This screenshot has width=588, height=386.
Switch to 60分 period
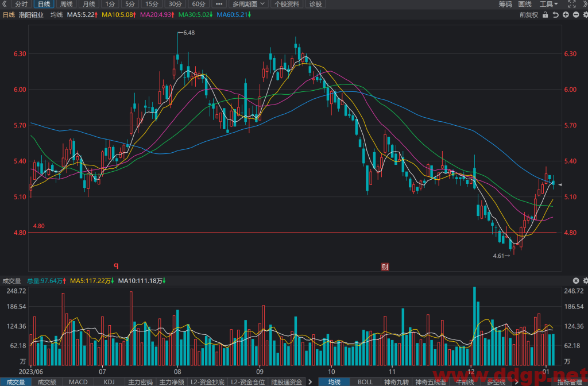point(198,4)
